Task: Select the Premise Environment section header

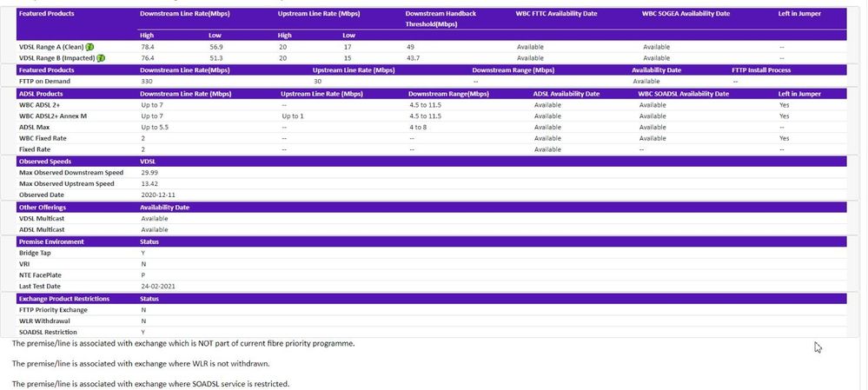Action: point(51,241)
